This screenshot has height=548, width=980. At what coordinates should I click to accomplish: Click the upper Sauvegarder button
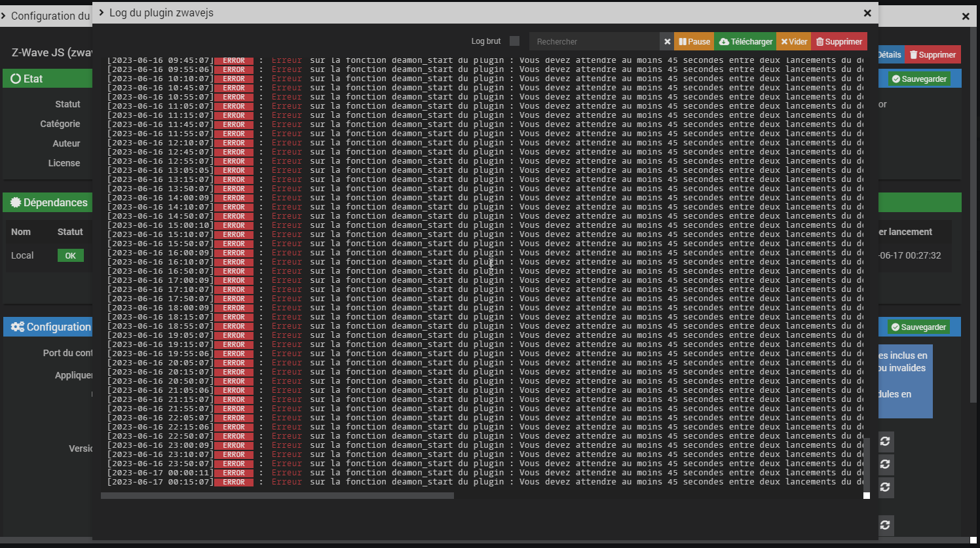coord(919,79)
